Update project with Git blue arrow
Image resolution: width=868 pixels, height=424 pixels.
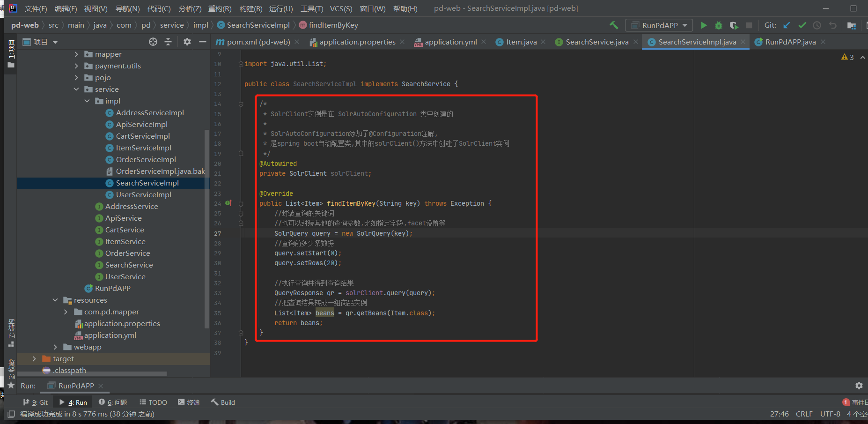787,25
